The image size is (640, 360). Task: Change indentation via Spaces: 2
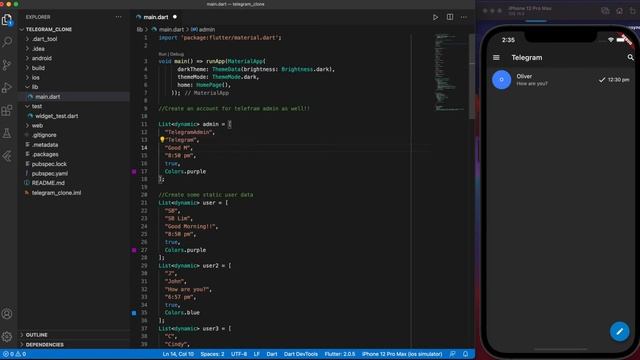pyautogui.click(x=212, y=354)
